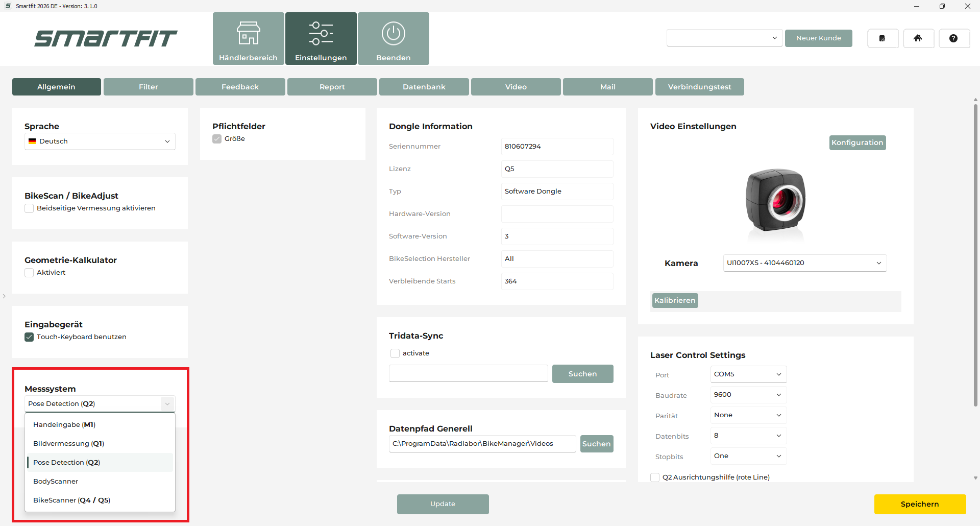Viewport: 980px width, 526px height.
Task: Expand the left side panel arrow
Action: (x=4, y=296)
